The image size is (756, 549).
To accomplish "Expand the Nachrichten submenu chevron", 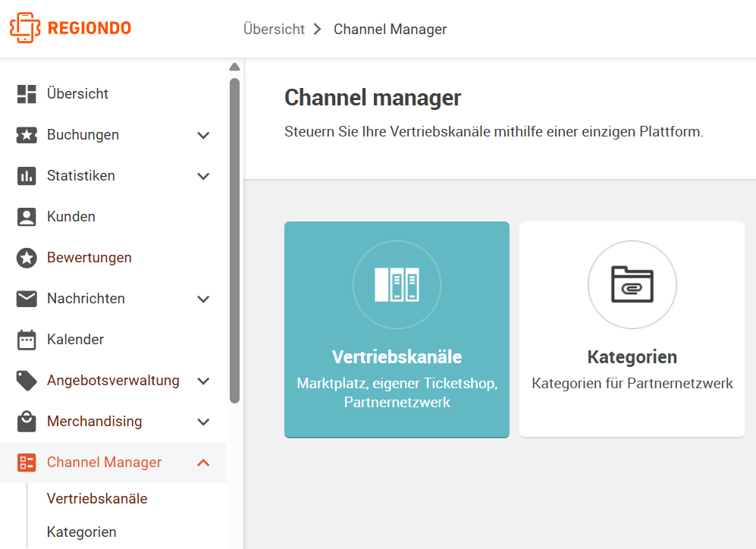I will tap(203, 300).
